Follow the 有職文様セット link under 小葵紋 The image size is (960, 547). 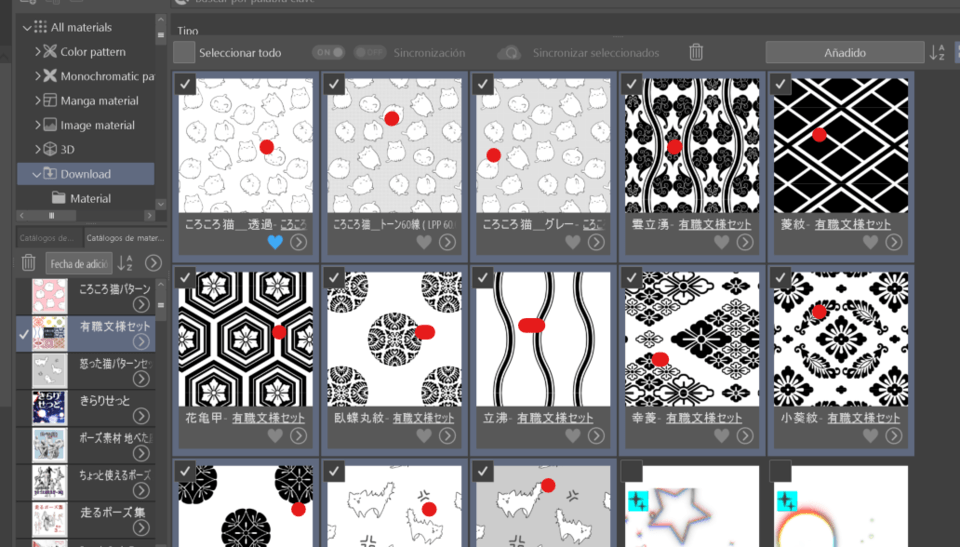850,417
